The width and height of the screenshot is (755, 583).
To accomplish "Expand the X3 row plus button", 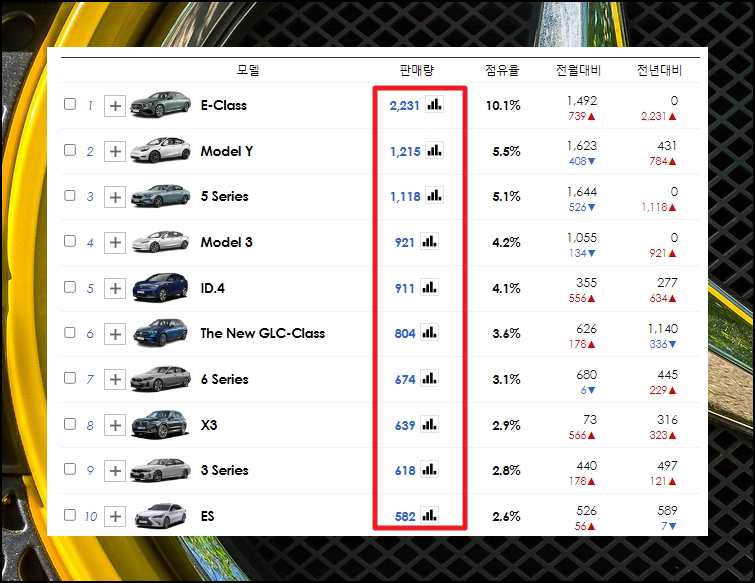I will [115, 425].
